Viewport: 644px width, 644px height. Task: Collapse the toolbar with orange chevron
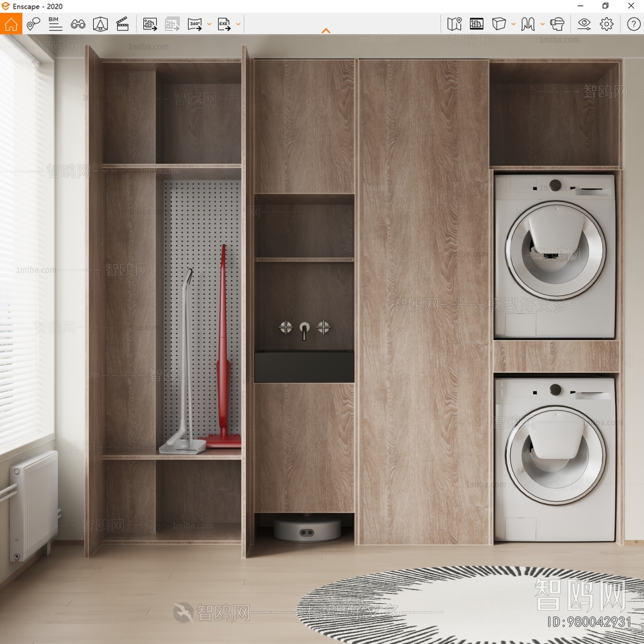[326, 31]
